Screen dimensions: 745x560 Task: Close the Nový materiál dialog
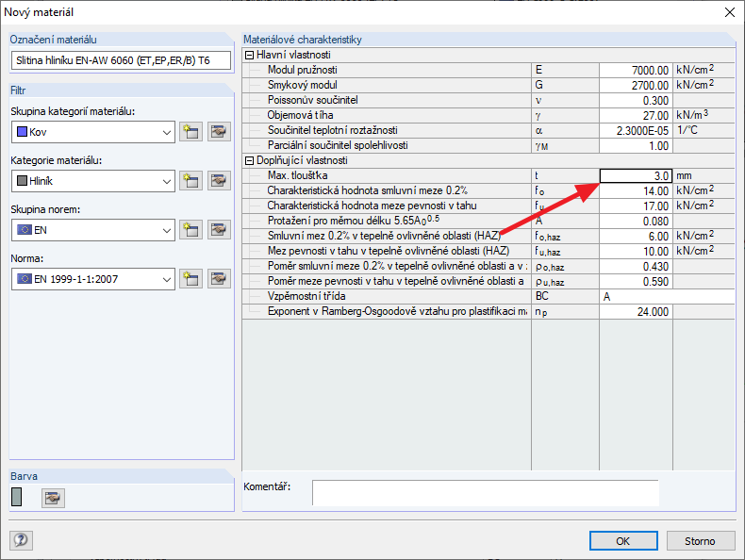[x=729, y=12]
